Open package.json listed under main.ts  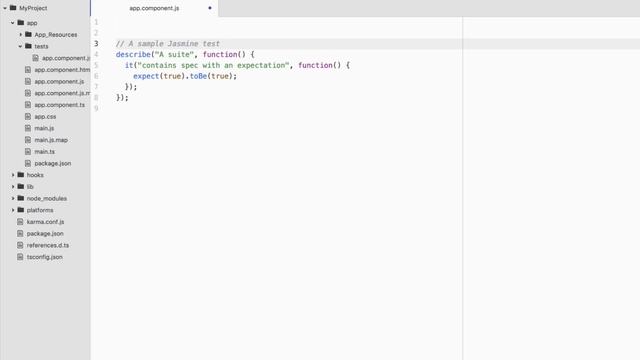pos(53,163)
